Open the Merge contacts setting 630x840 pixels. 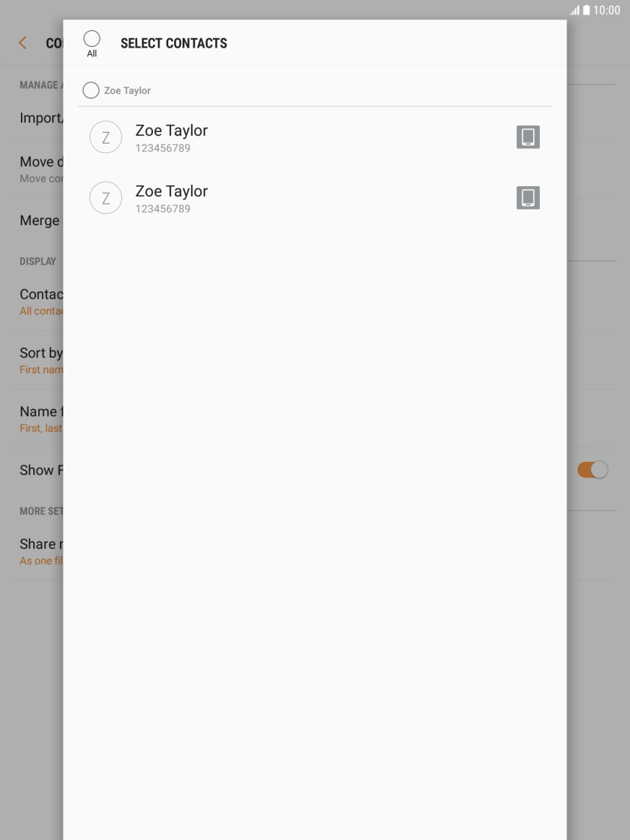[40, 220]
